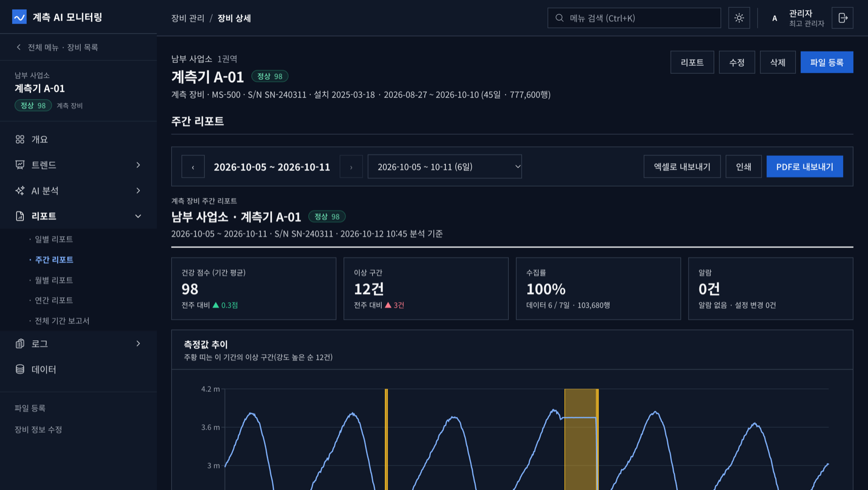Click the 개요 grid icon in the sidebar
Image resolution: width=868 pixels, height=490 pixels.
[x=20, y=139]
